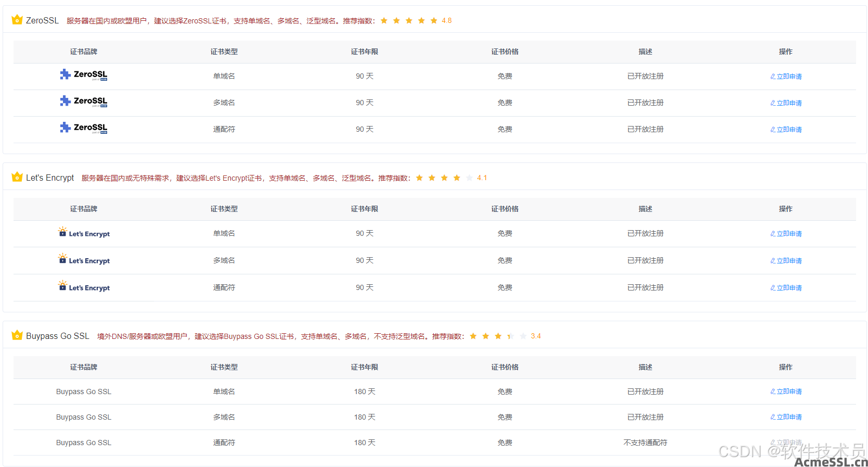Screen dimensions: 868x467
Task: Click 立即申请 for Let's Encrypt 通配符 certificate
Action: pos(786,288)
